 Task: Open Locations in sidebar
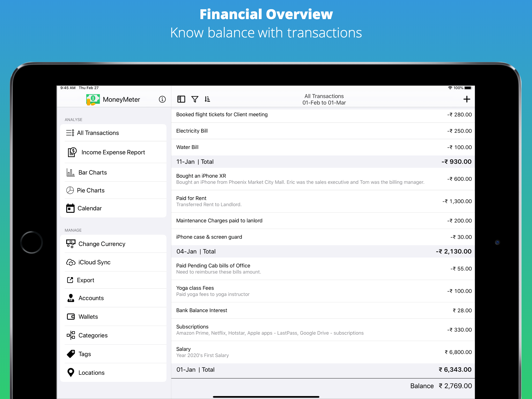[91, 373]
